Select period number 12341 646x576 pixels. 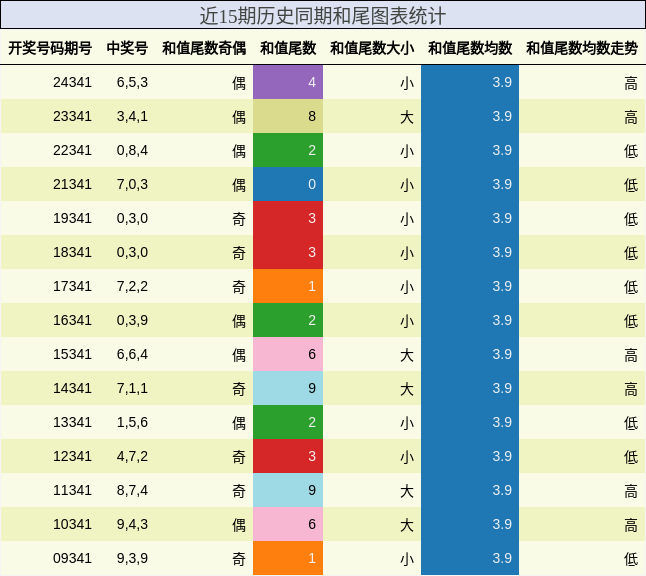[72, 456]
